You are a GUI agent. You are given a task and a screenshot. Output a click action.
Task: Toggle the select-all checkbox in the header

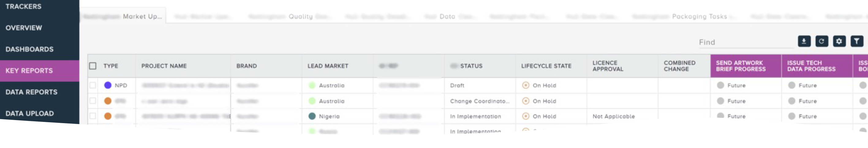point(93,66)
